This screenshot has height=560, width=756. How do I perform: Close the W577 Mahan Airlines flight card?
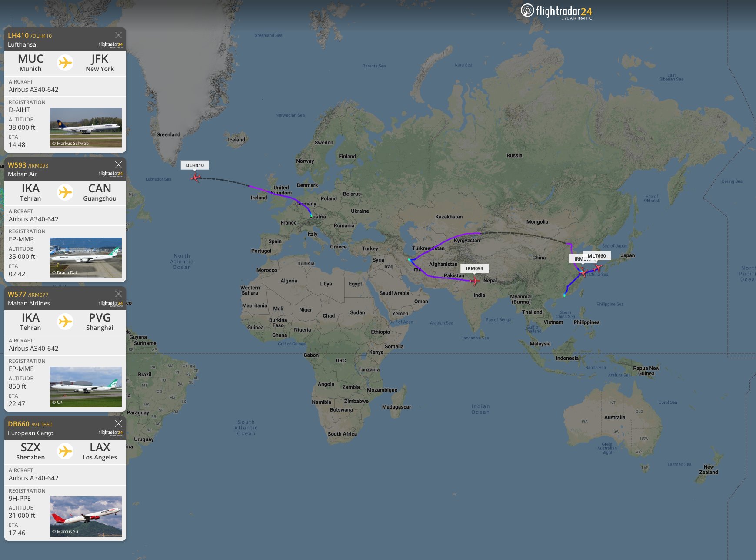pos(118,294)
